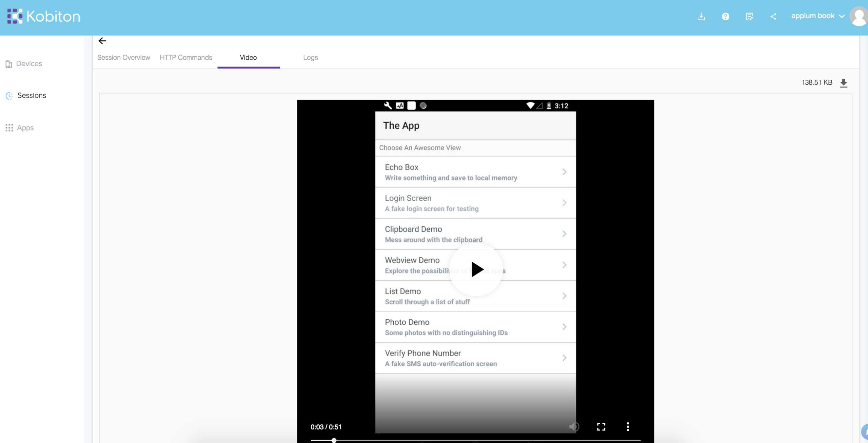This screenshot has width=868, height=443.
Task: Go to the Session Overview tab
Action: tap(123, 58)
